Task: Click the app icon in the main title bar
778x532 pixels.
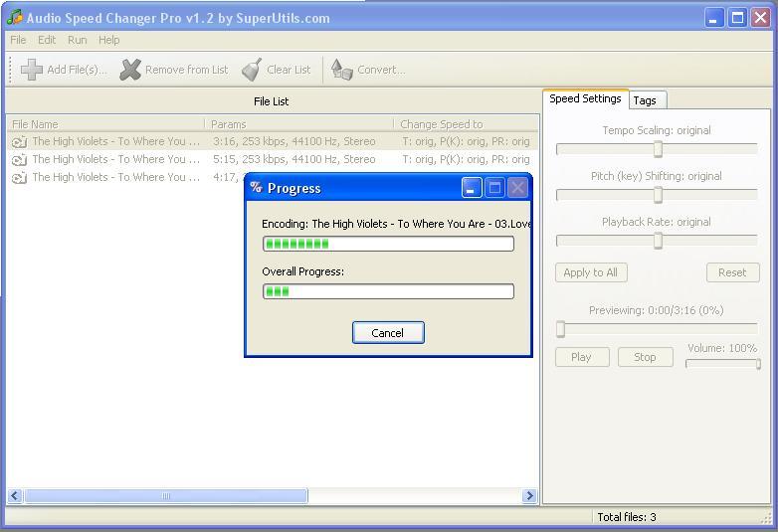Action: coord(15,17)
